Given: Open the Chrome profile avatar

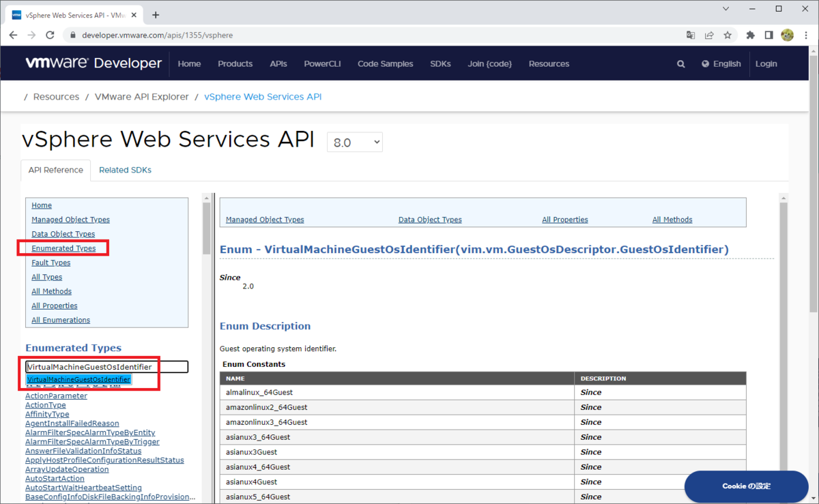Looking at the screenshot, I should click(x=787, y=35).
